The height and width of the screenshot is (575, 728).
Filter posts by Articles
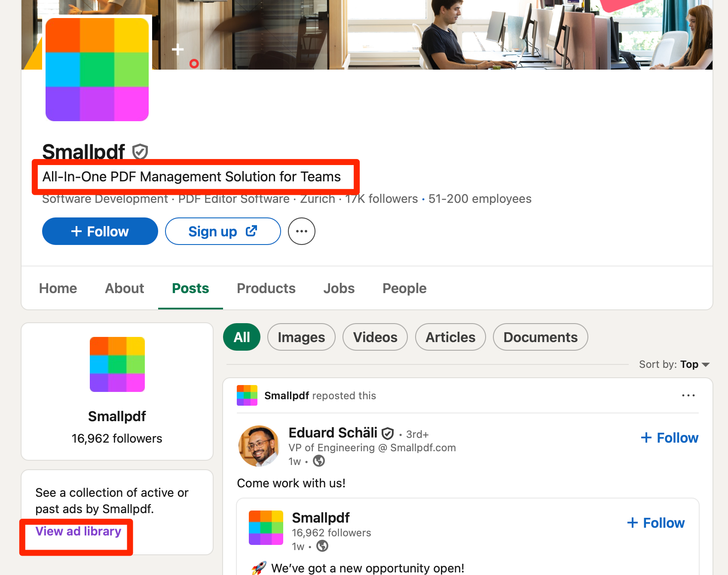450,337
